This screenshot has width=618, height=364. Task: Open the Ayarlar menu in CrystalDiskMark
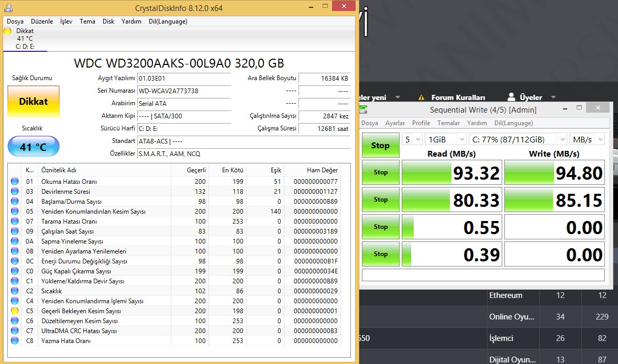pos(395,123)
